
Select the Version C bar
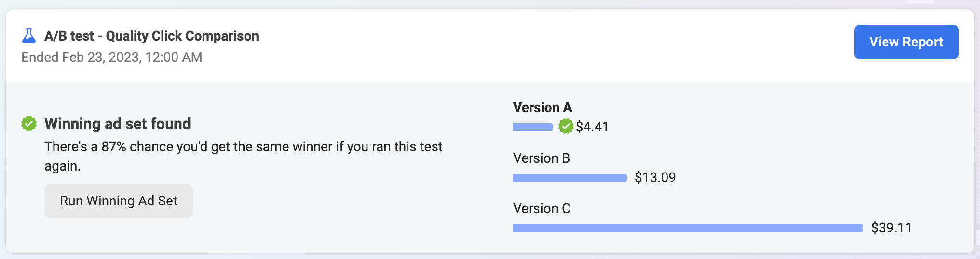click(688, 228)
